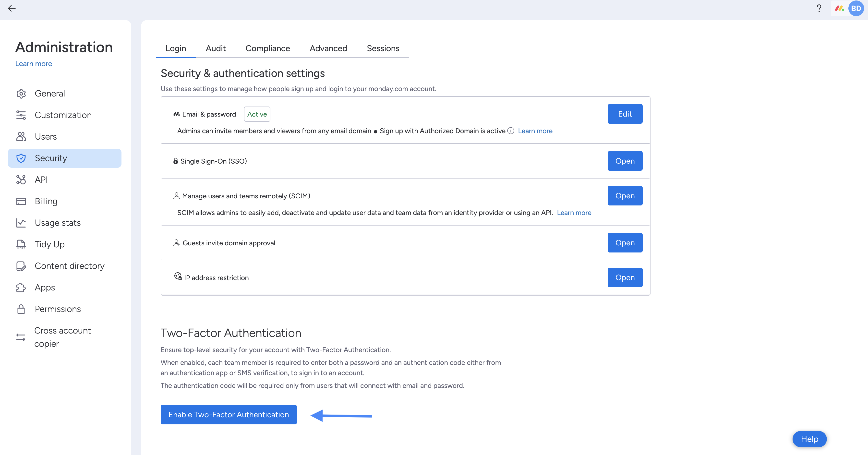Switch to the Audit tab
Image resolution: width=868 pixels, height=455 pixels.
tap(216, 48)
